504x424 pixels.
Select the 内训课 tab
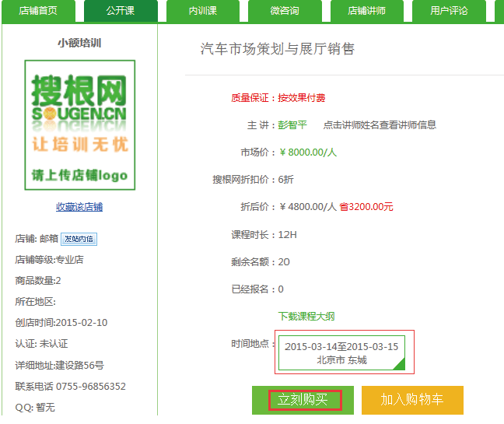pyautogui.click(x=203, y=11)
